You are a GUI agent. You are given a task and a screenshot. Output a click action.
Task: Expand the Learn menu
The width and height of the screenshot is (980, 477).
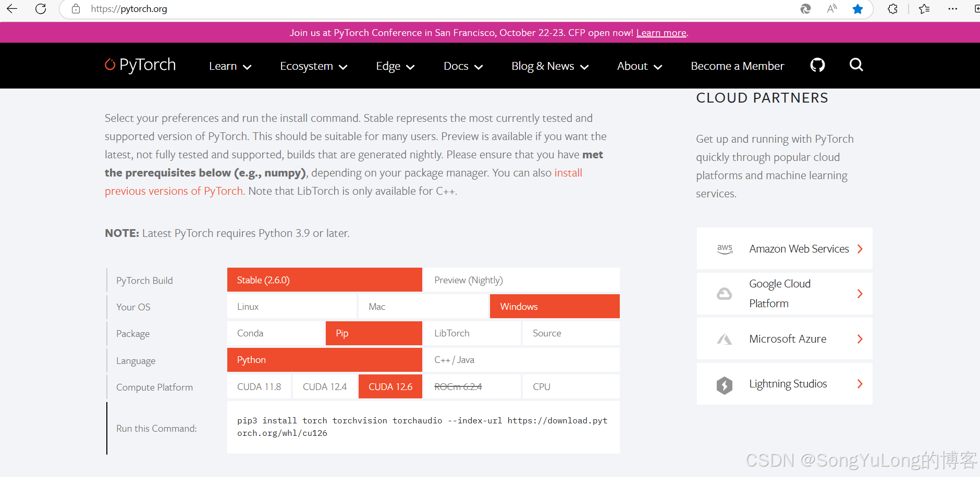(230, 66)
